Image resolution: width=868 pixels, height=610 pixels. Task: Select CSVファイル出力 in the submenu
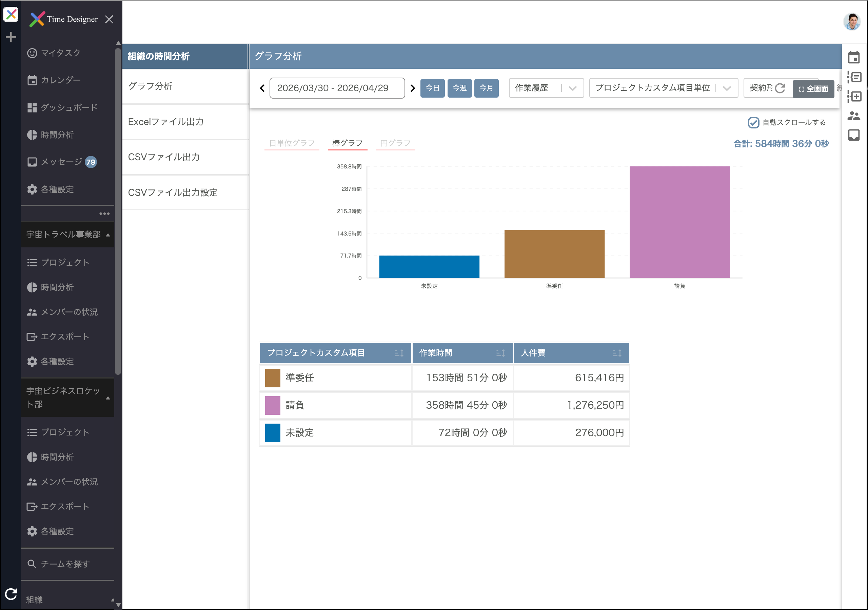185,157
